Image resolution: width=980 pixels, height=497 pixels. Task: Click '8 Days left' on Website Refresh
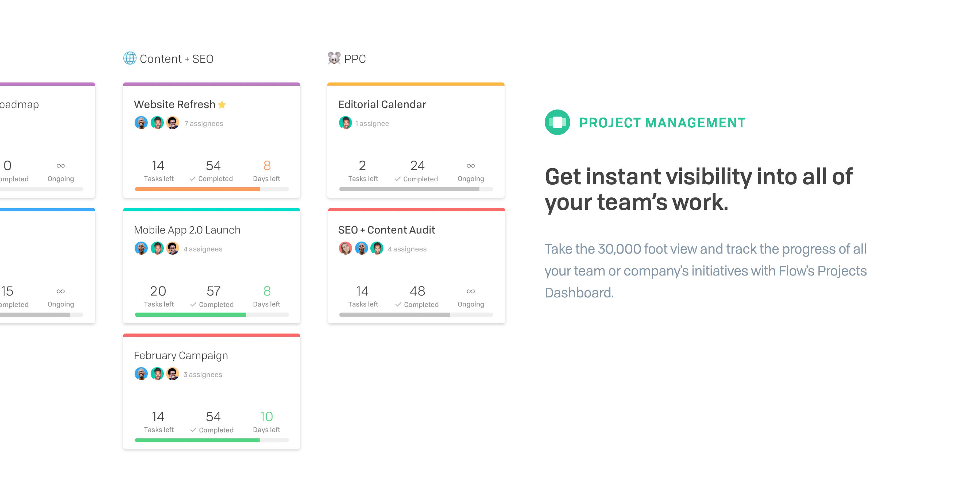click(x=267, y=170)
